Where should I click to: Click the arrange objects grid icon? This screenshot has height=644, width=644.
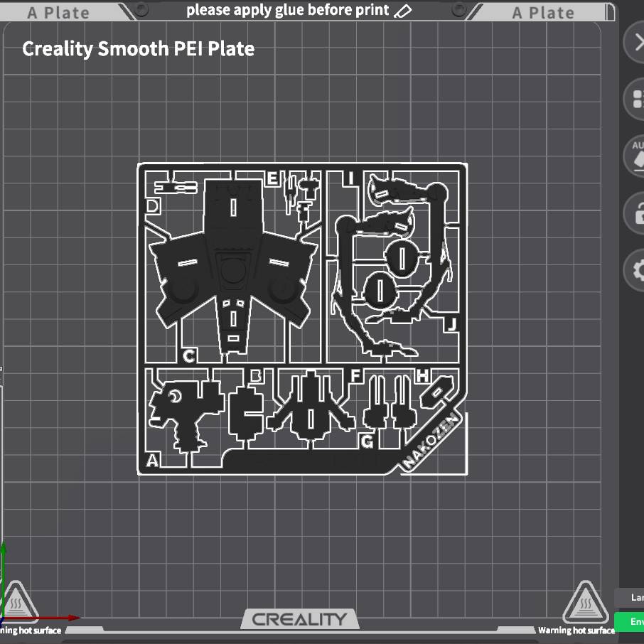pos(636,99)
